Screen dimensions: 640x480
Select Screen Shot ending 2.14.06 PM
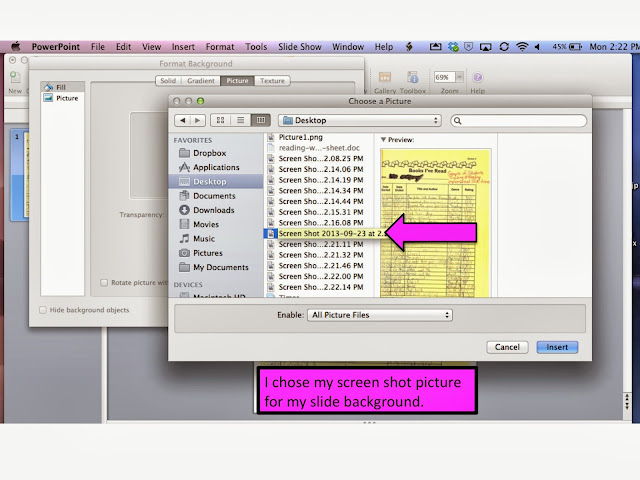pyautogui.click(x=321, y=169)
